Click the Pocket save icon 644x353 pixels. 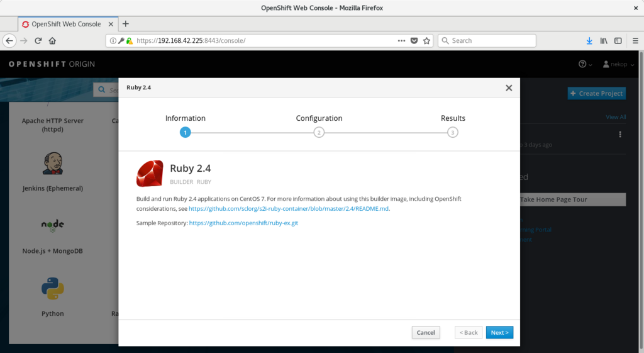tap(414, 41)
